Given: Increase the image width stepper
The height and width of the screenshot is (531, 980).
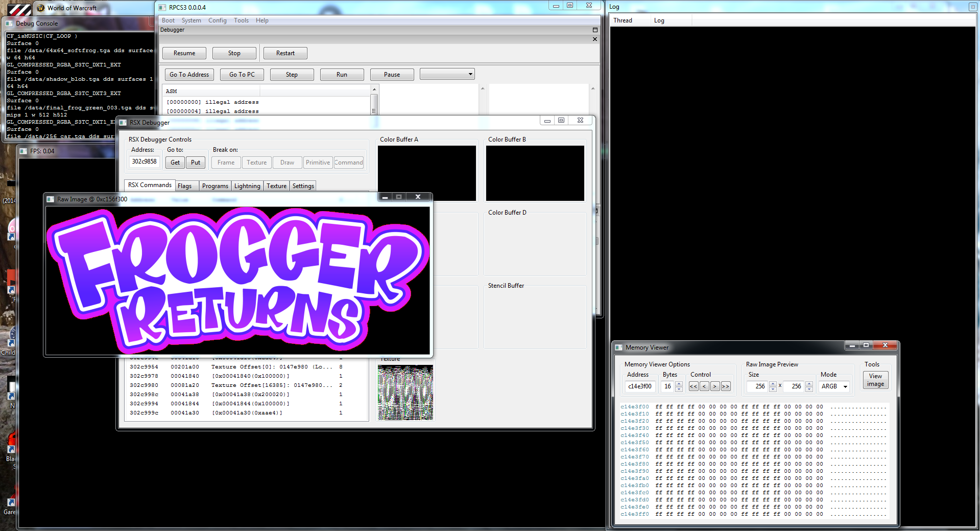Looking at the screenshot, I should 773,384.
